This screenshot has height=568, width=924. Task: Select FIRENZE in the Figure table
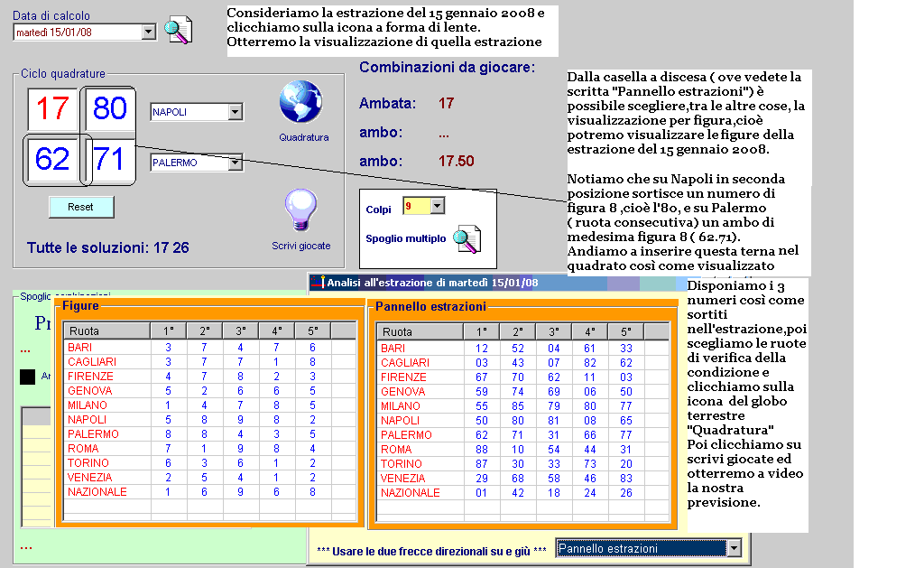click(x=90, y=377)
